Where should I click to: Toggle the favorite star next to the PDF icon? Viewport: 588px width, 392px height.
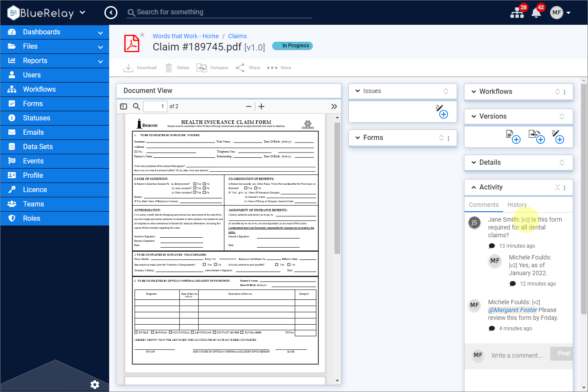[142, 35]
